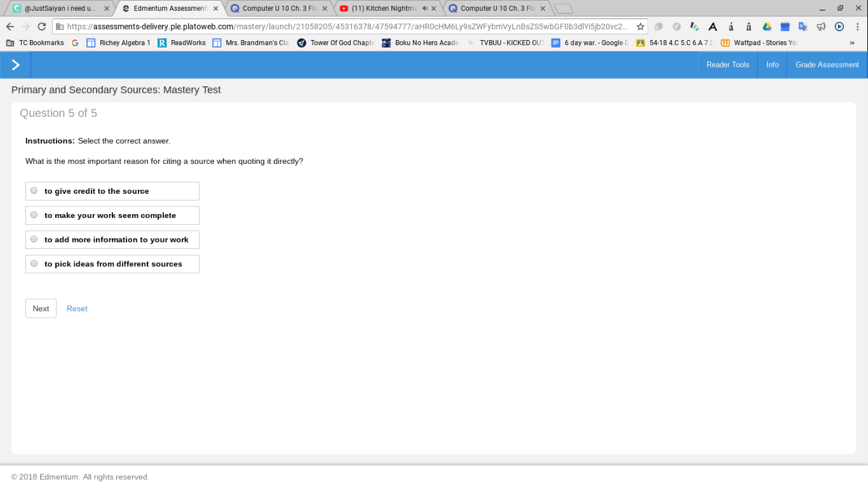Viewport: 868px width, 488px height.
Task: Choose 'to make your work seem complete'
Action: pyautogui.click(x=112, y=215)
